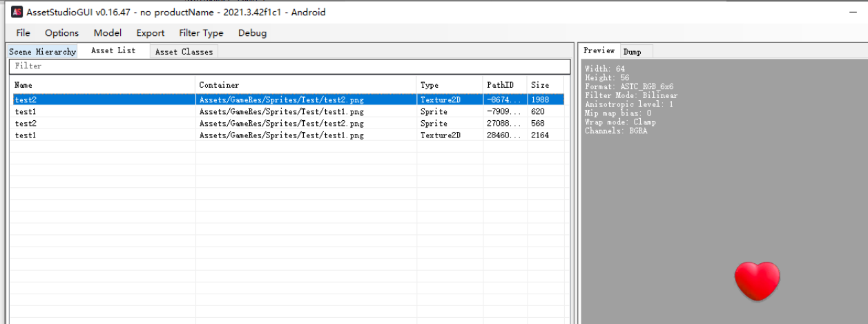Screen dimensions: 868x324
Task: Sort by the Container column header
Action: point(306,85)
